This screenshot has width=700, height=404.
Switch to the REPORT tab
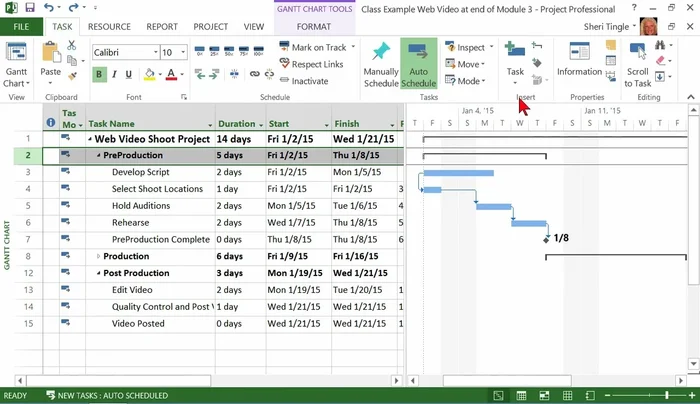pyautogui.click(x=162, y=27)
